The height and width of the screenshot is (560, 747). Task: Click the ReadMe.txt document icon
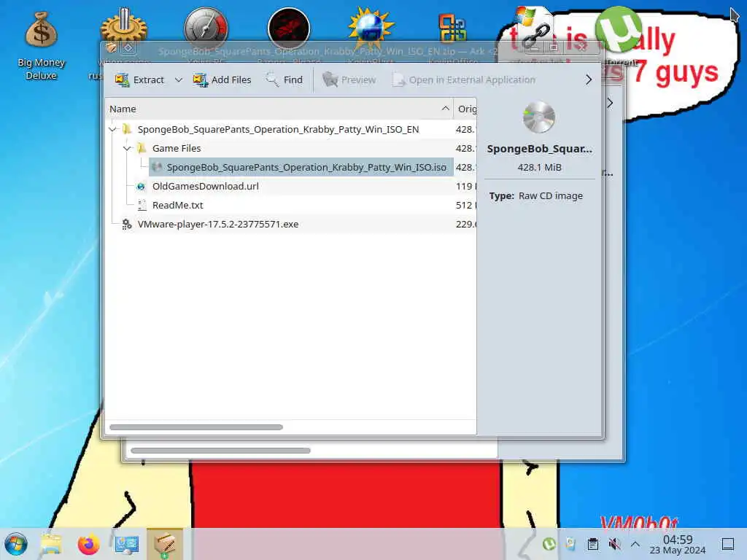142,205
